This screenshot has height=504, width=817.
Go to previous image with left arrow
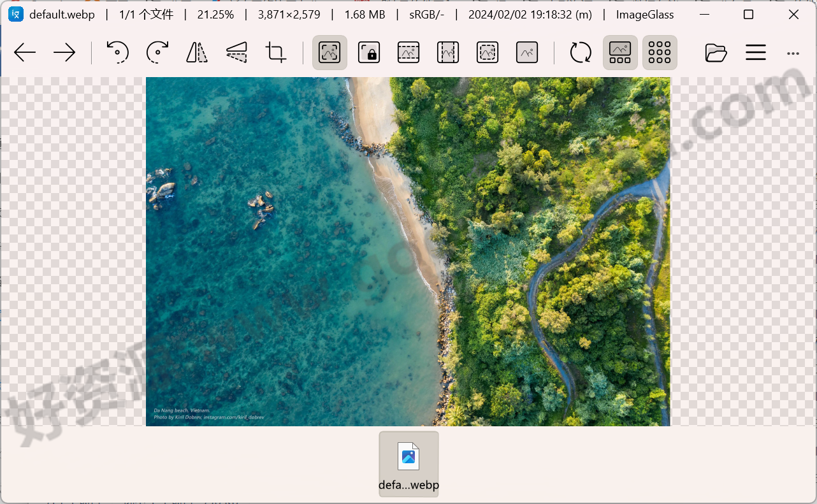25,52
